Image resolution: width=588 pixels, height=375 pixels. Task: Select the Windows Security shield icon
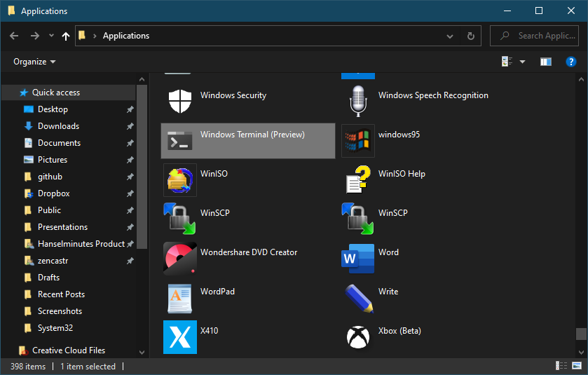point(180,101)
